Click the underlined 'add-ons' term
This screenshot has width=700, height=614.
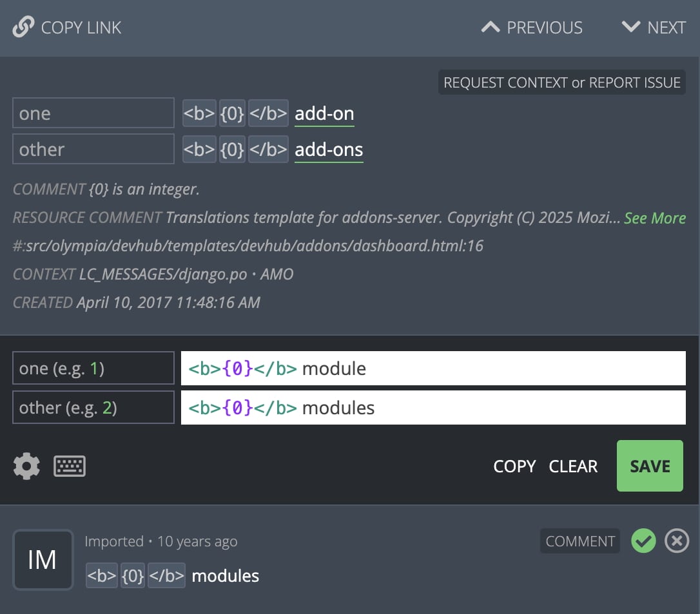point(329,149)
